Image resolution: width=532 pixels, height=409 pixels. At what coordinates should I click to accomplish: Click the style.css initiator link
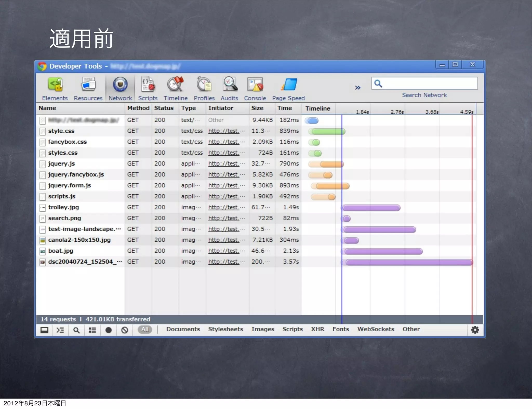coord(224,131)
